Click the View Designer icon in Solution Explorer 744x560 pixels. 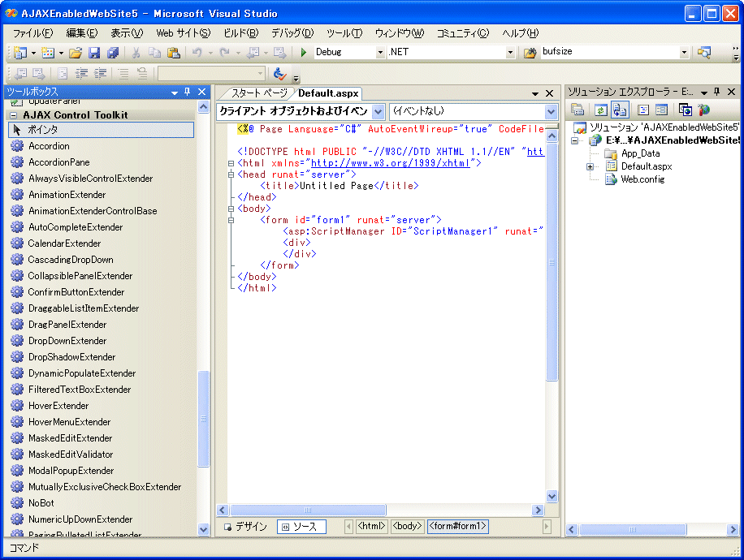click(x=661, y=110)
